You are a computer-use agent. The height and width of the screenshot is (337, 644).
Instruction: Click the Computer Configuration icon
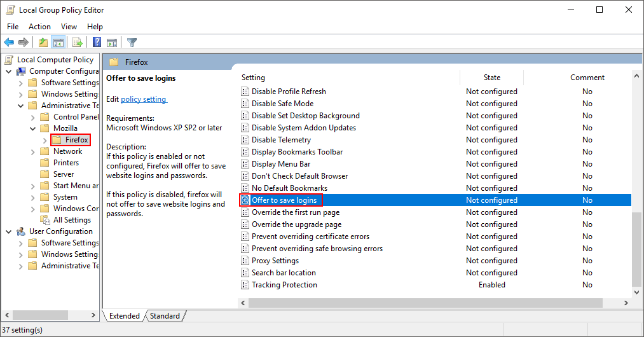click(x=21, y=71)
